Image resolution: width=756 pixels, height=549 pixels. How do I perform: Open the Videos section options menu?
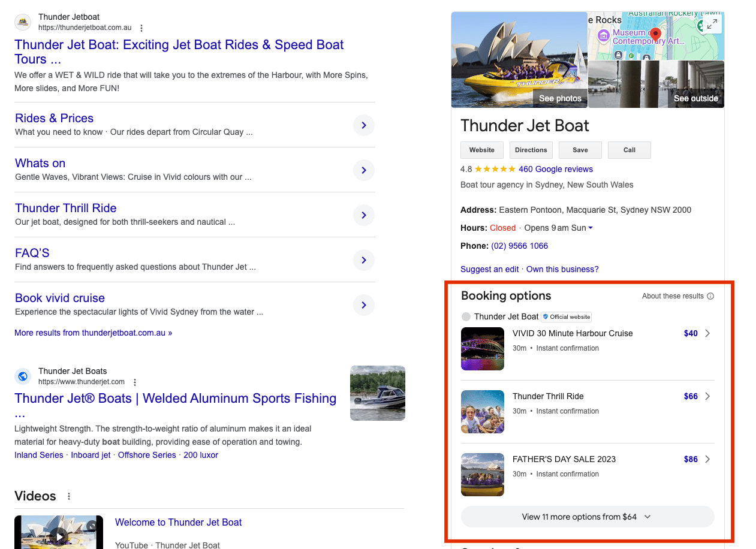(x=69, y=496)
